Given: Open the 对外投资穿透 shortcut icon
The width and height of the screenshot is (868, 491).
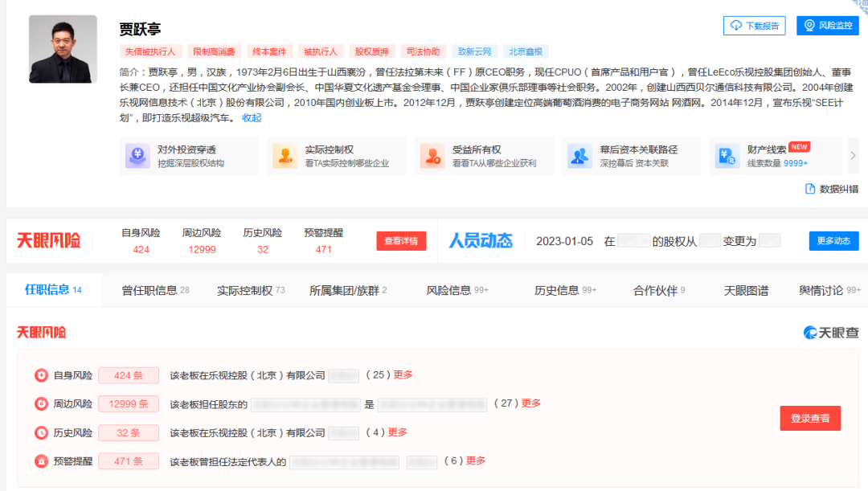Looking at the screenshot, I should (139, 154).
